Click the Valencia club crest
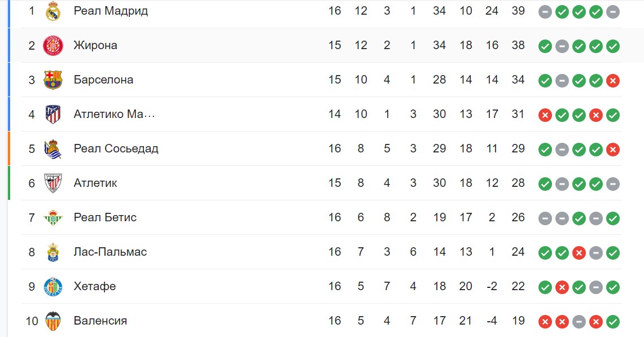Viewport: 644px width, 337px height. 53,321
